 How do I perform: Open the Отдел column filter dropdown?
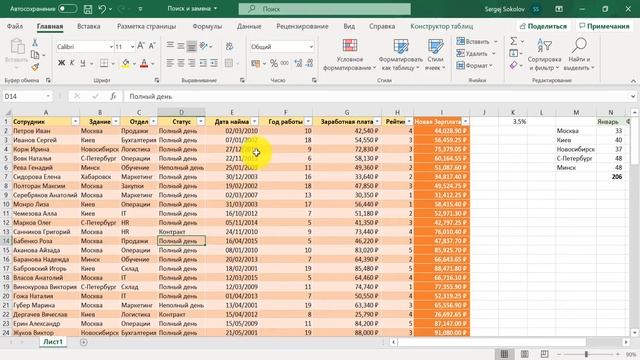[153, 122]
